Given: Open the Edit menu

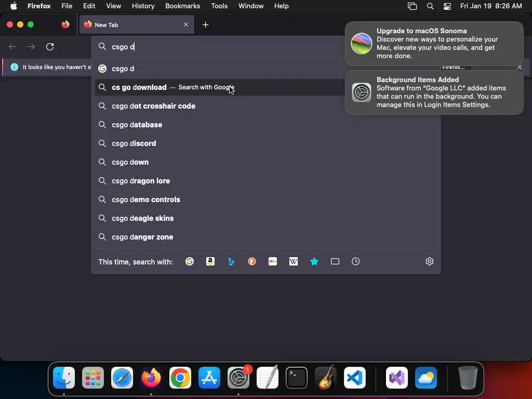Looking at the screenshot, I should (x=89, y=6).
